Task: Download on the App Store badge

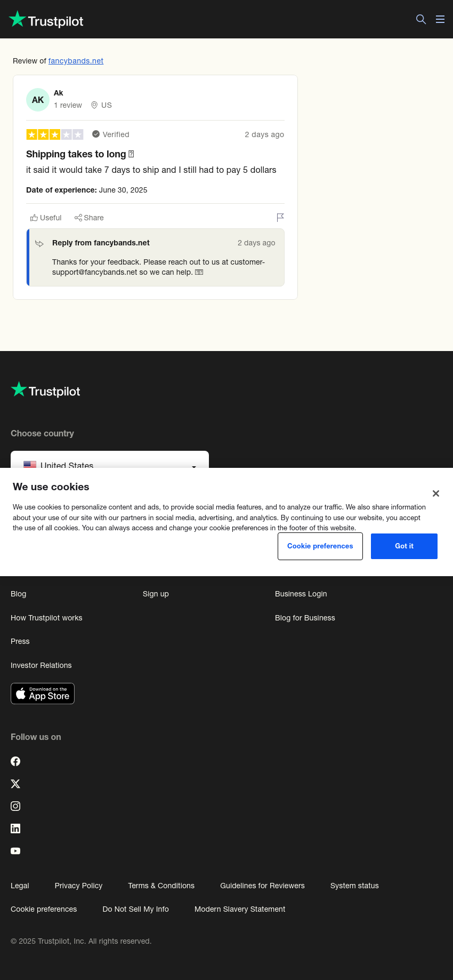Action: pos(43,694)
